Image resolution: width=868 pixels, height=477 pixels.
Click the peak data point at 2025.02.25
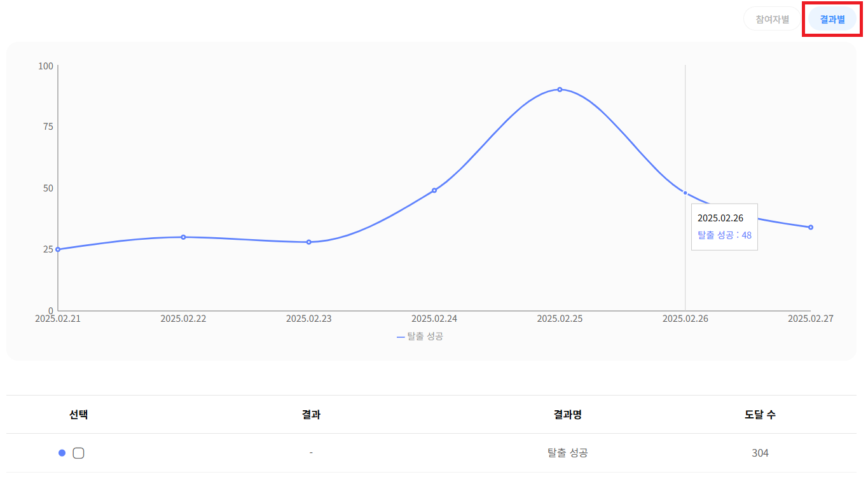point(560,90)
